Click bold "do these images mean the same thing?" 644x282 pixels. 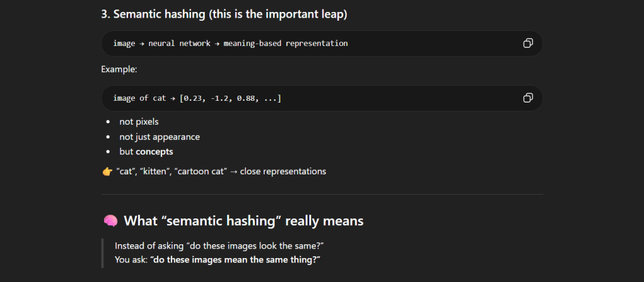235,260
